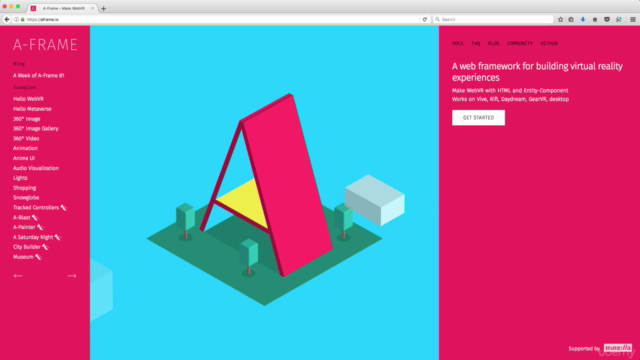Click the A-Frame tab favicon
Screen dimensions: 640x360
(33, 8)
